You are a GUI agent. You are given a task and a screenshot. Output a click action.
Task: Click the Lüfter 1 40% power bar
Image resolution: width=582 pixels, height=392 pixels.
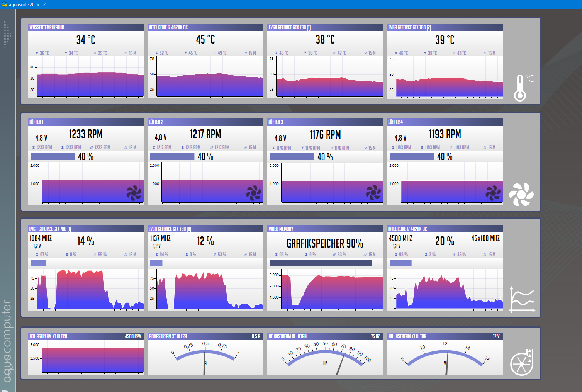pos(53,156)
